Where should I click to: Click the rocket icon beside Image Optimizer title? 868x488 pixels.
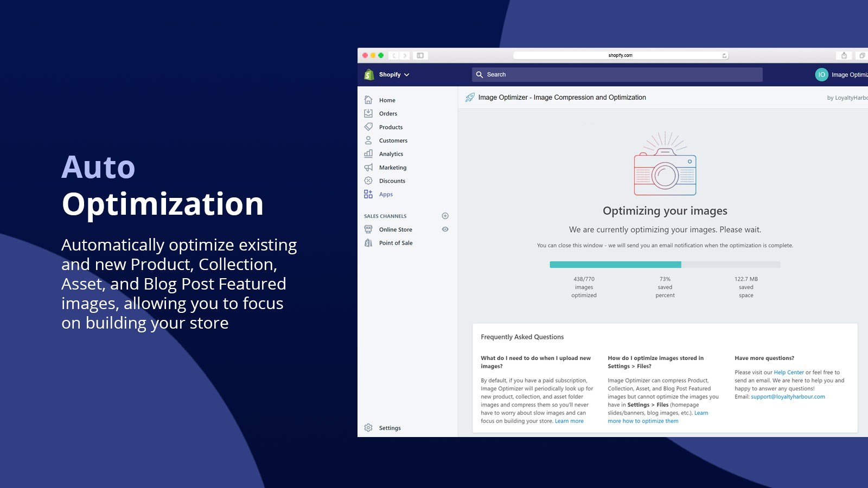point(470,98)
